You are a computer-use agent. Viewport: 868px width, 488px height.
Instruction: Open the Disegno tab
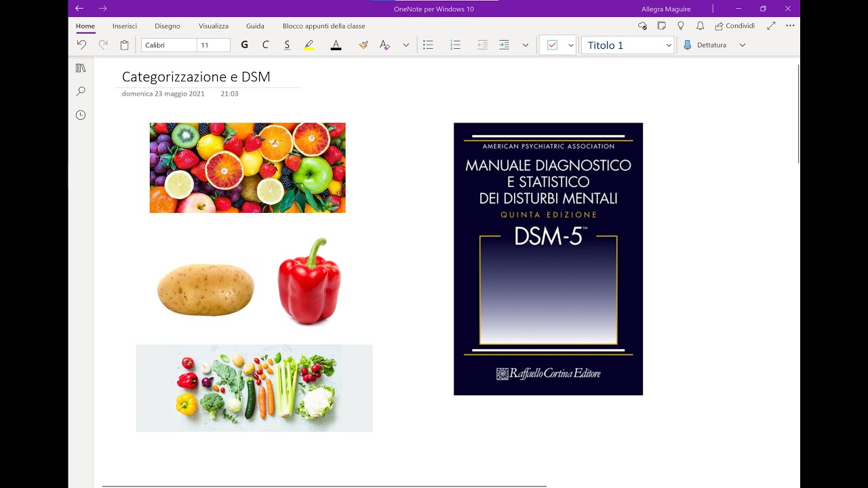[167, 26]
